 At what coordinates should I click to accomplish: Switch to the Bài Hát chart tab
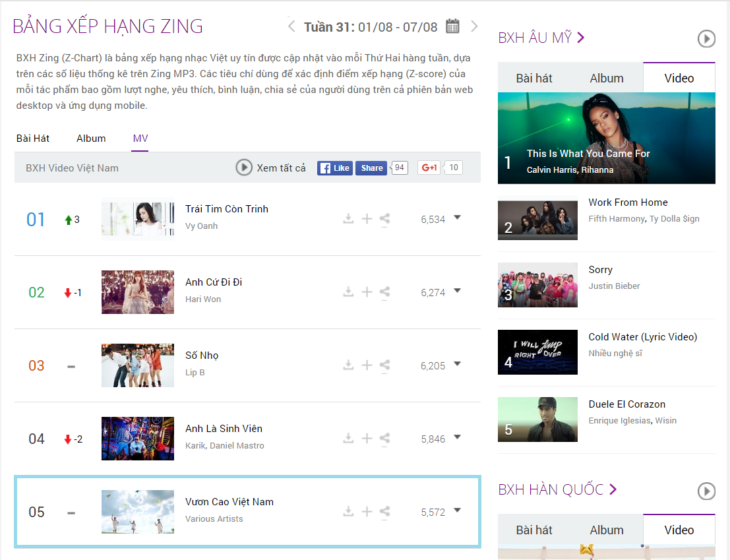32,139
